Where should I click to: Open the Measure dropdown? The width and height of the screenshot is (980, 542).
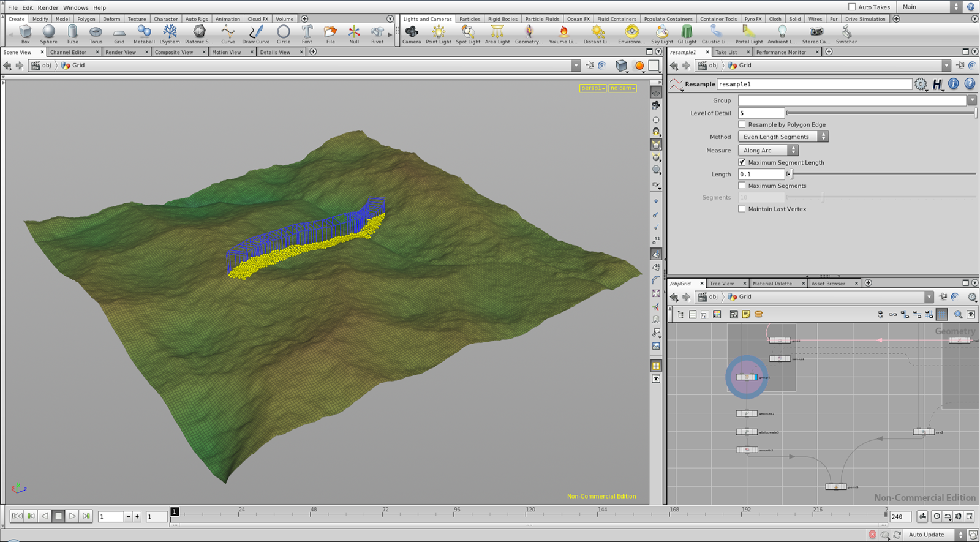[767, 150]
